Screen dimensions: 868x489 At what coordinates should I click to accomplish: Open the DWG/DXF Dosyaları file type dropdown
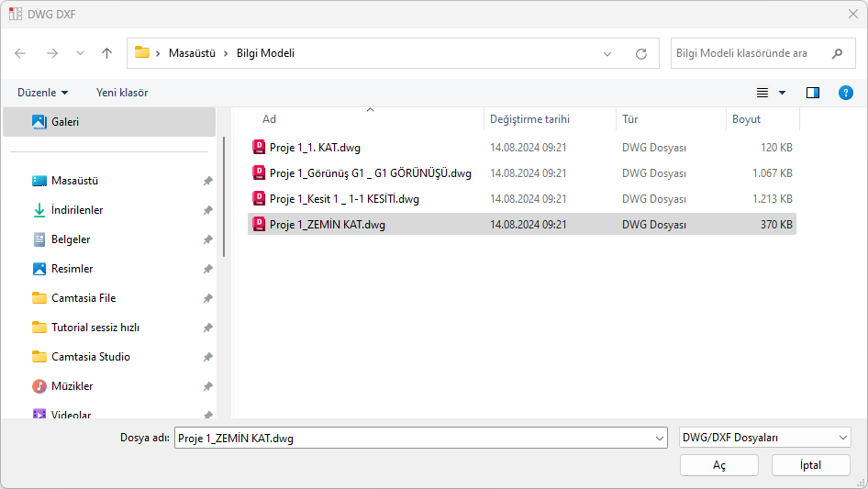764,438
